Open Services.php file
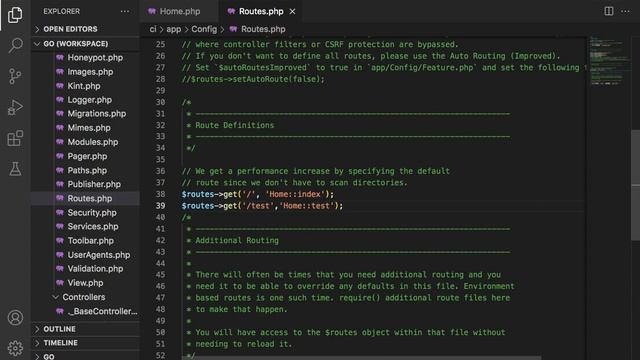640x360 pixels. point(93,227)
